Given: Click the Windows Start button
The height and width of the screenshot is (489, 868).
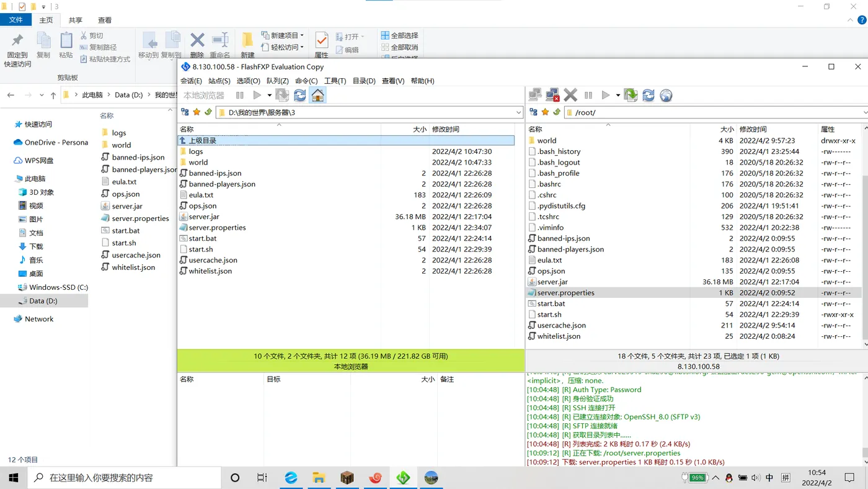Looking at the screenshot, I should point(13,478).
